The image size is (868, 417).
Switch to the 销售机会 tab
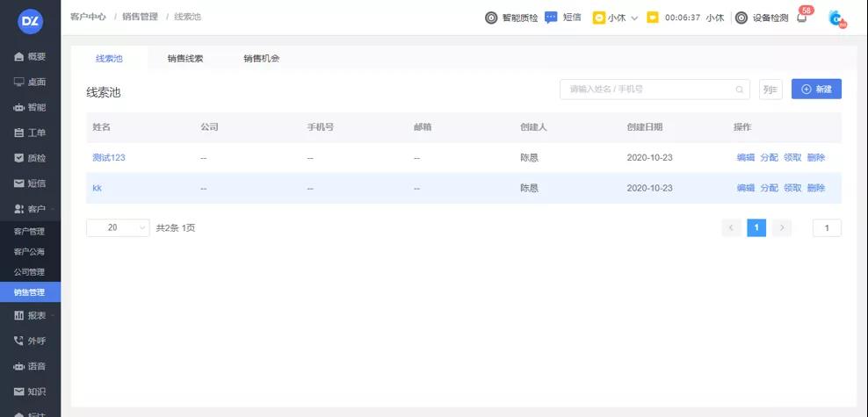pyautogui.click(x=261, y=59)
